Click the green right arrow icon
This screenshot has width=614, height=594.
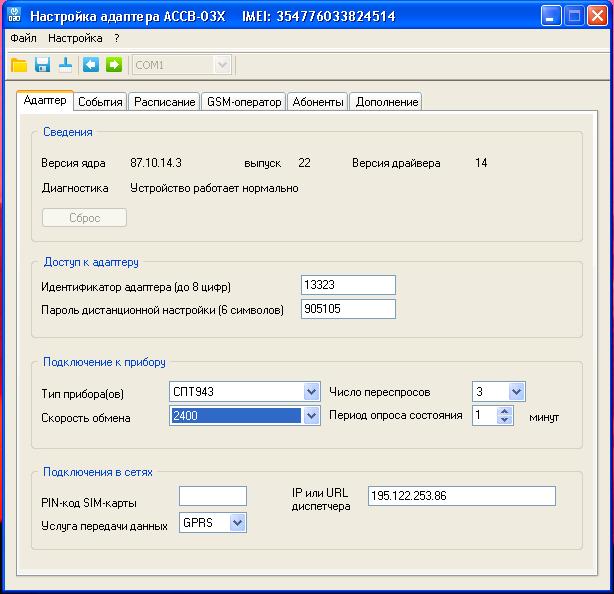coord(114,65)
